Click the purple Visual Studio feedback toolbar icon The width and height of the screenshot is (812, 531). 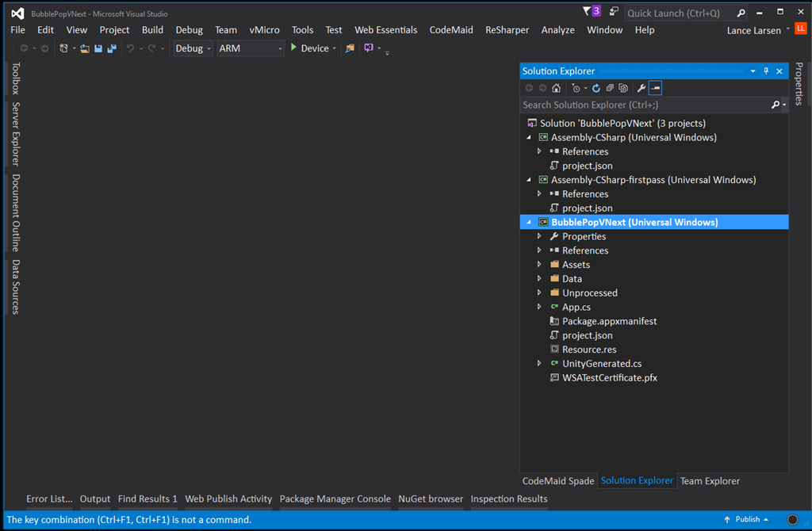(369, 48)
